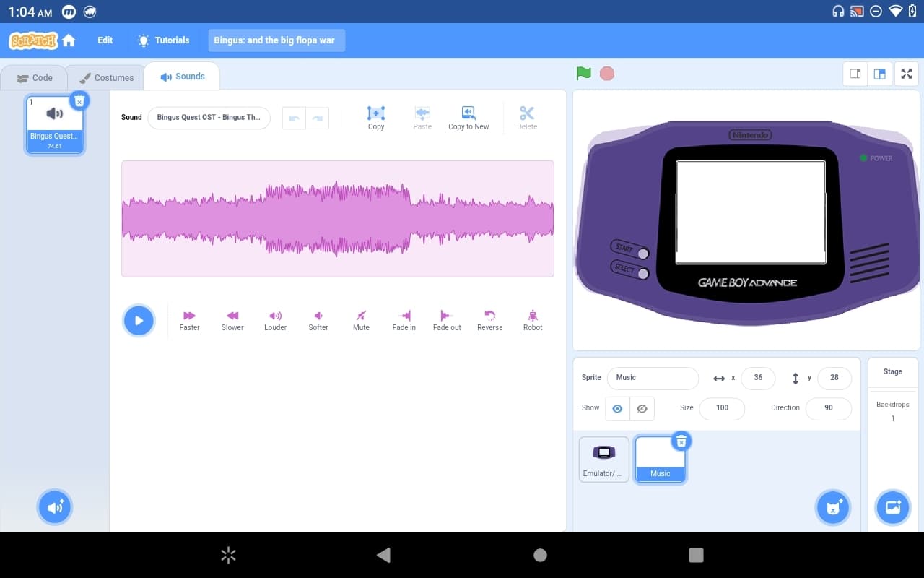Click the green flag to run
This screenshot has height=578, width=924.
click(x=583, y=73)
